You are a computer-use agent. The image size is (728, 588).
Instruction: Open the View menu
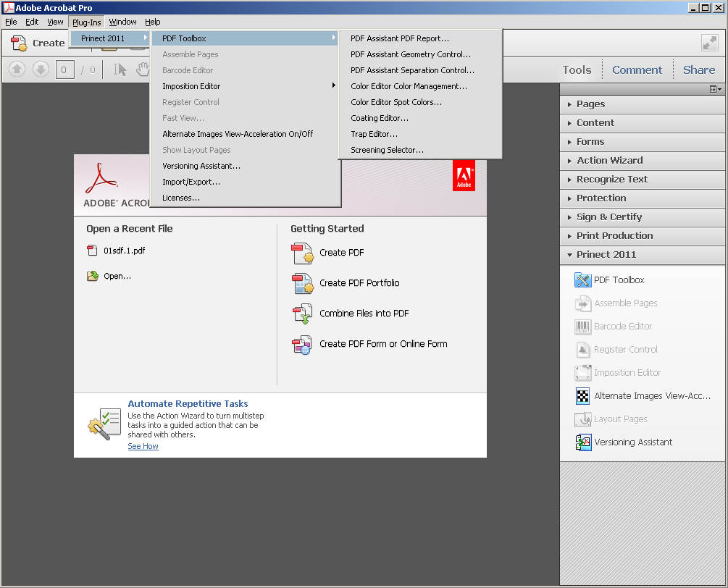pos(55,22)
